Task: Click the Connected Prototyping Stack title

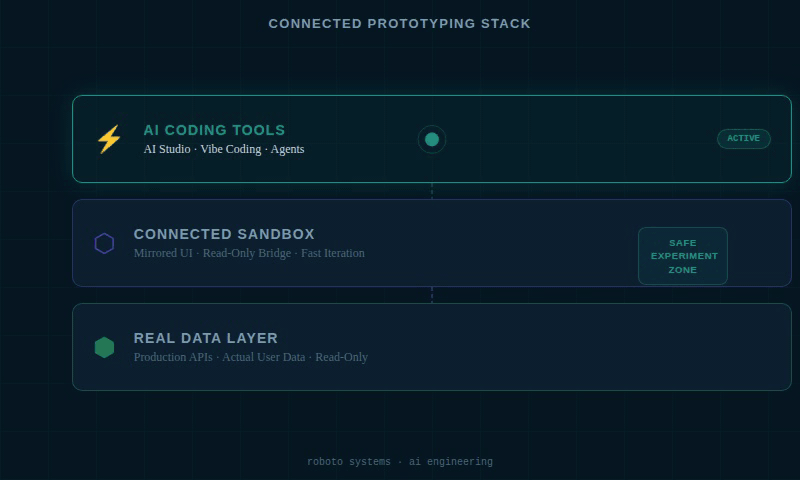Action: click(399, 23)
